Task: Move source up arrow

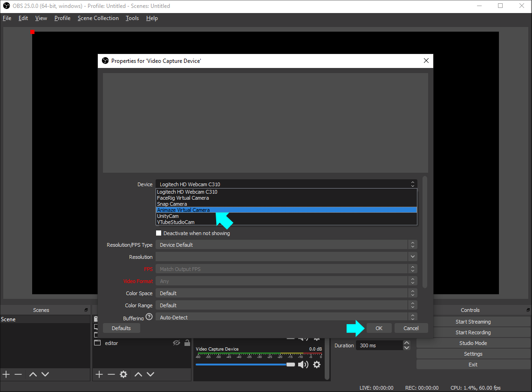Action: pyautogui.click(x=138, y=374)
